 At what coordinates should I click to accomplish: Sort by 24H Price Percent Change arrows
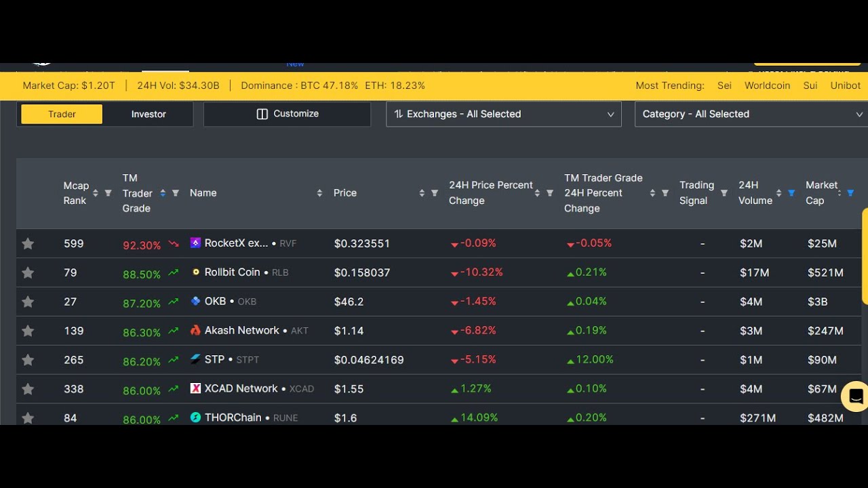point(537,193)
